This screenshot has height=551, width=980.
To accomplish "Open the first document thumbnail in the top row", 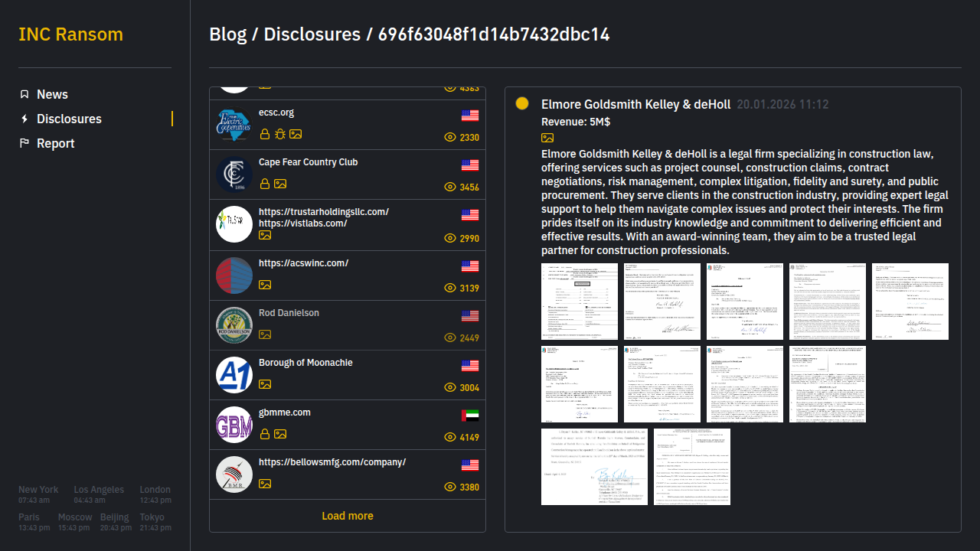I will point(580,302).
